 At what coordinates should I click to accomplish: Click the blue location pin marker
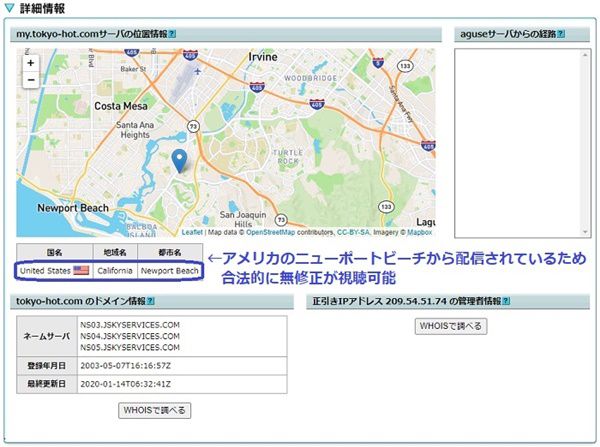coord(179,161)
